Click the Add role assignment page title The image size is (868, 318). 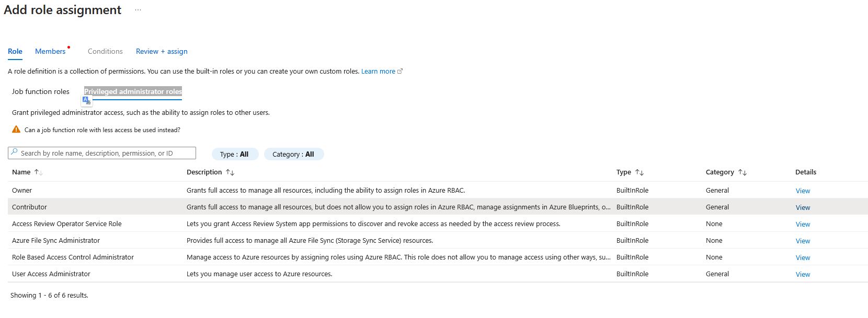click(x=63, y=10)
